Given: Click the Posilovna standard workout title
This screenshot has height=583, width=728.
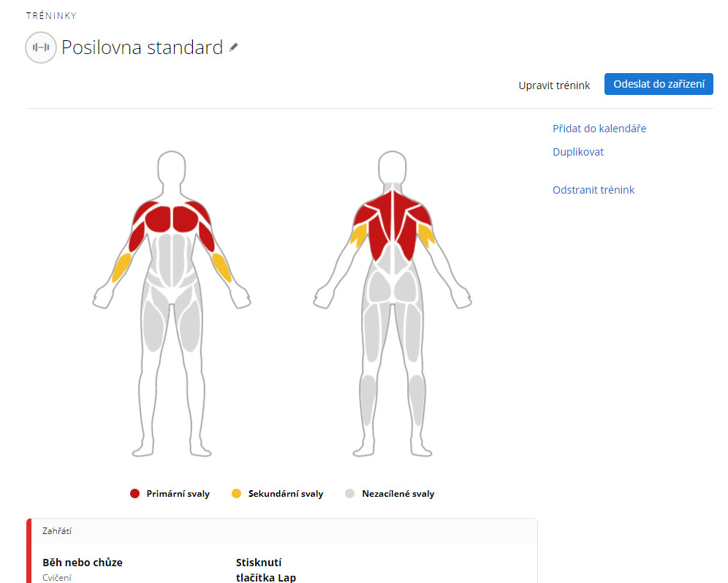Looking at the screenshot, I should tap(142, 47).
